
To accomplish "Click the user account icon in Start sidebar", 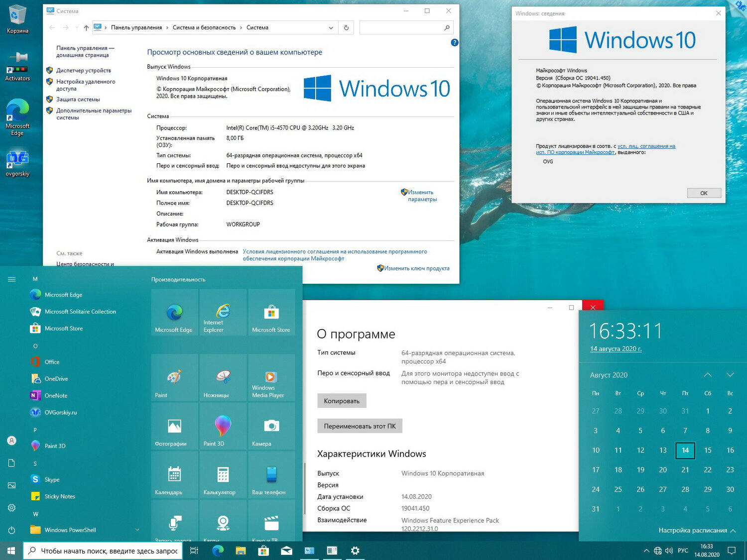I will coord(11,441).
